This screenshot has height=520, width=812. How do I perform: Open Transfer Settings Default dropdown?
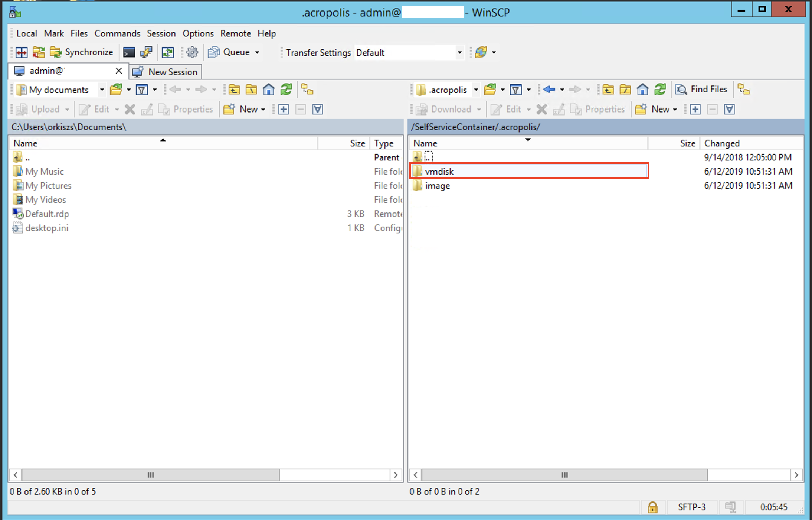(x=459, y=52)
